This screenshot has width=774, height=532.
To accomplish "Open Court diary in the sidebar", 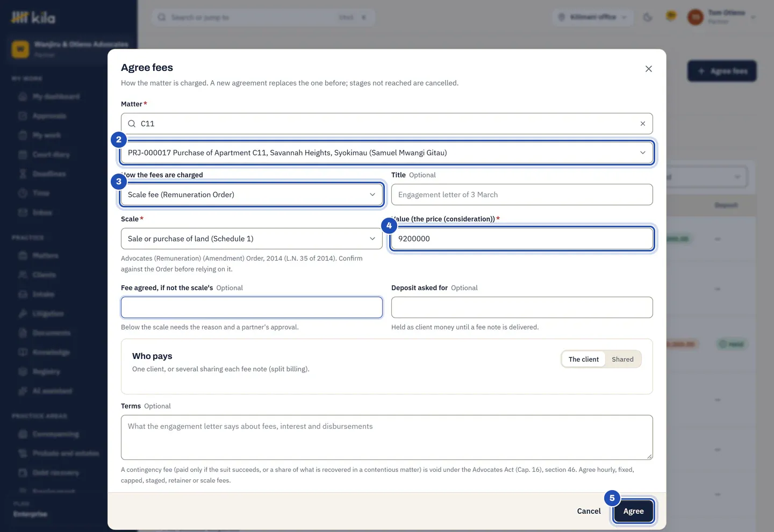I will 51,155.
